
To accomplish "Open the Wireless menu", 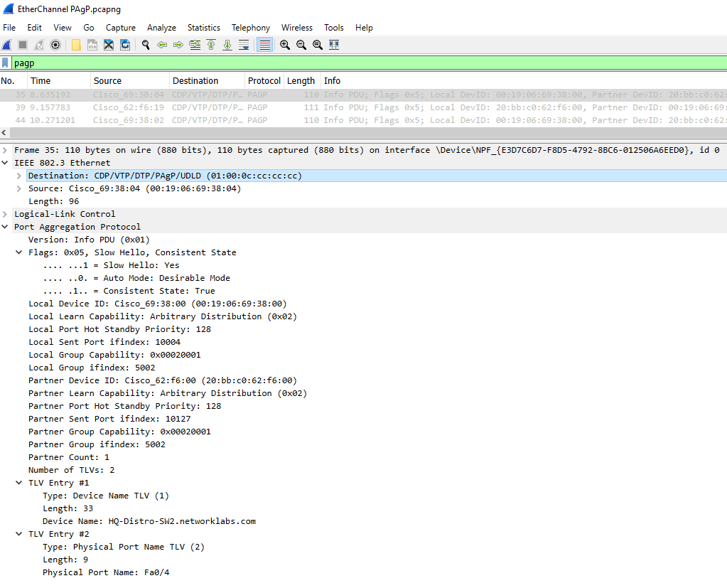I will (297, 28).
